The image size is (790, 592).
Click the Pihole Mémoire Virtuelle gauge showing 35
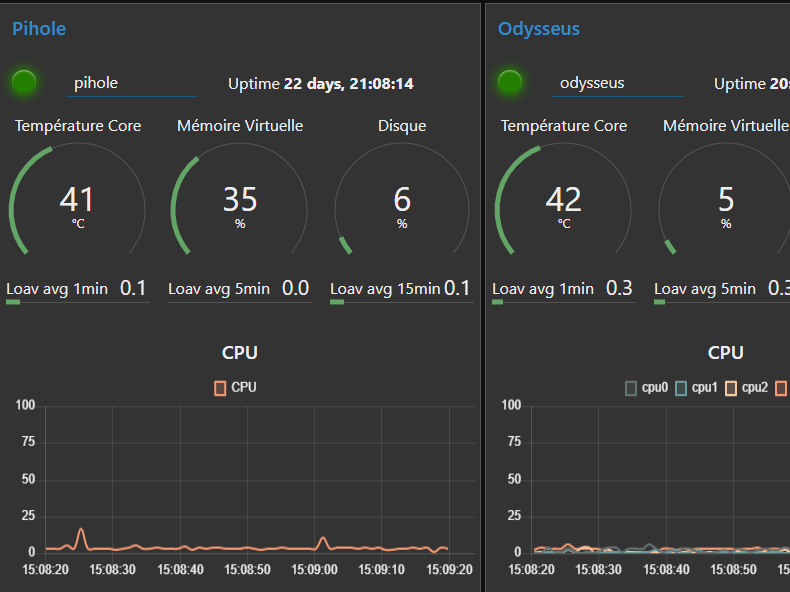click(239, 199)
